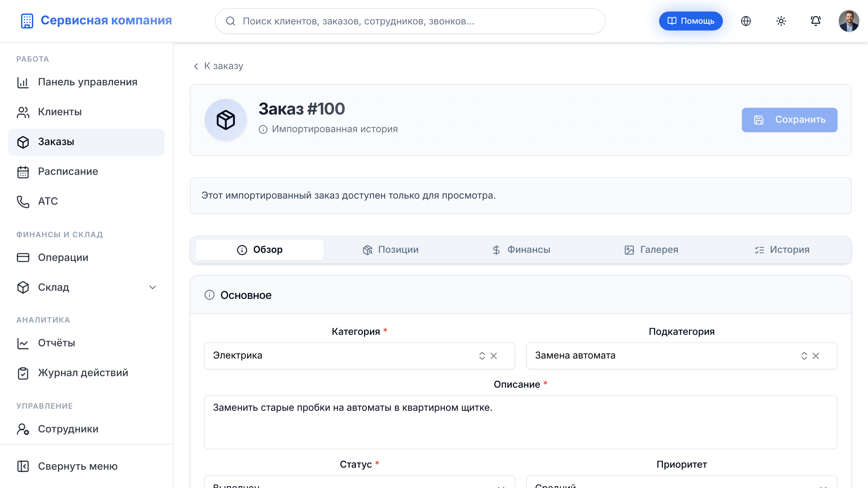
Task: Open the Статус dropdown
Action: [x=360, y=482]
